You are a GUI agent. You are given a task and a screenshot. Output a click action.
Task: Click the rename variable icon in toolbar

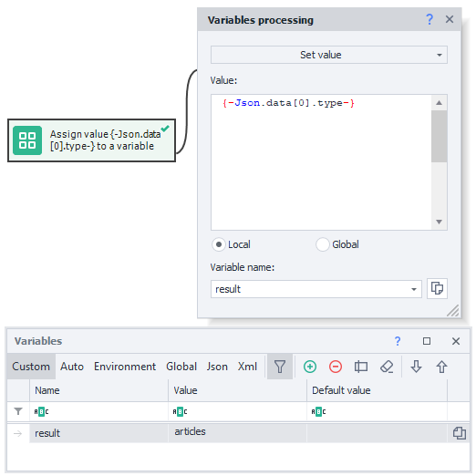pos(361,367)
